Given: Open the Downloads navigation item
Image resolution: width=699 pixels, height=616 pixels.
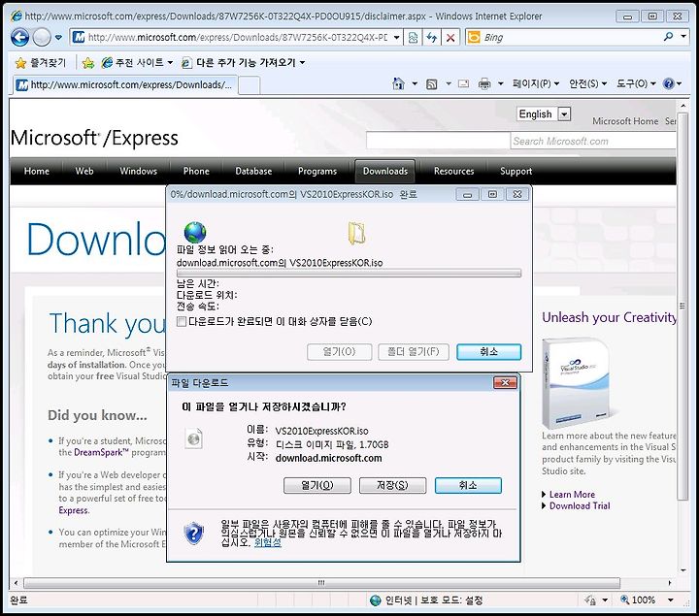Looking at the screenshot, I should click(385, 171).
